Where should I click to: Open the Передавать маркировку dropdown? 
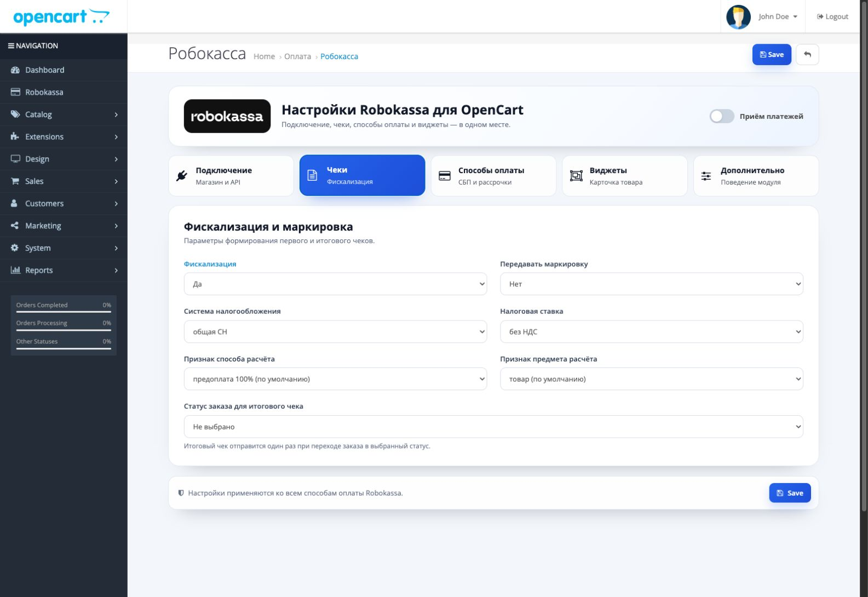tap(652, 284)
